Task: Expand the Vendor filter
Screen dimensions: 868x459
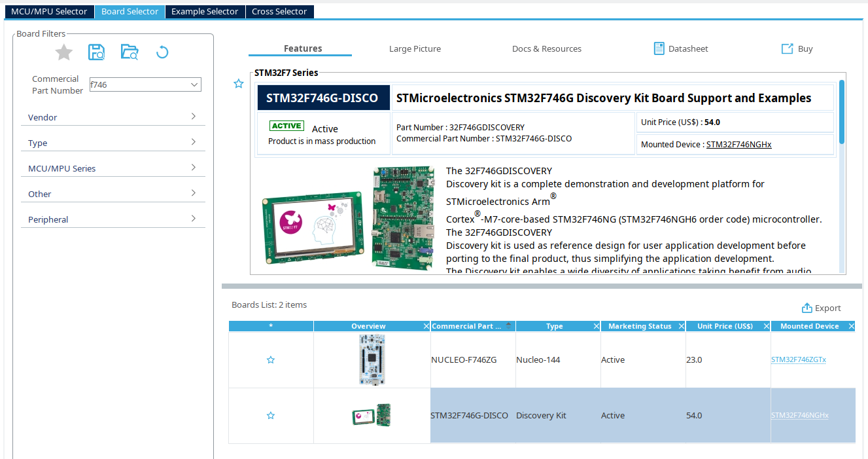Action: pos(194,117)
